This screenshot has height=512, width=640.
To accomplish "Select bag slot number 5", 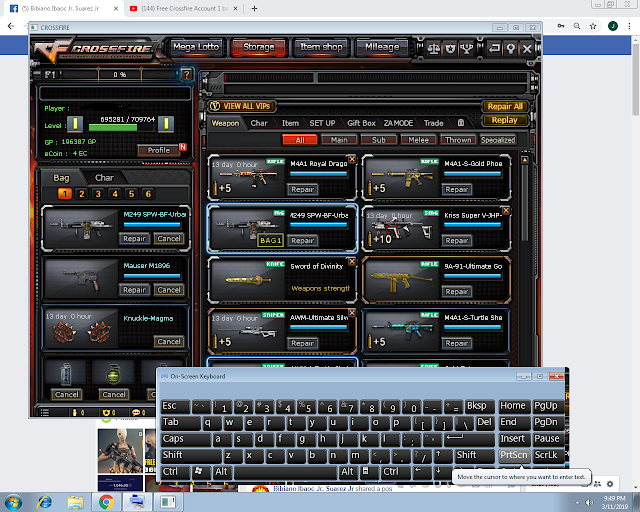I will 131,194.
